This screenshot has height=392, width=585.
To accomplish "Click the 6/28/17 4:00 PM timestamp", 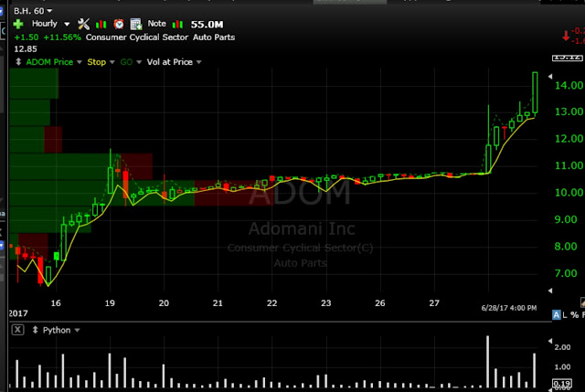I will (509, 308).
